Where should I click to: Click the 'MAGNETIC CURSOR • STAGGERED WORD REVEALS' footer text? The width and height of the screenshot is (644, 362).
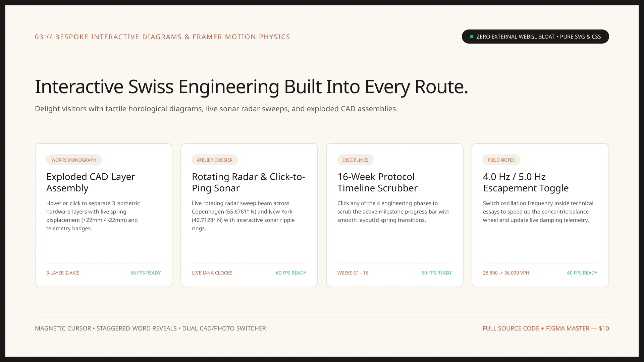[x=106, y=328]
